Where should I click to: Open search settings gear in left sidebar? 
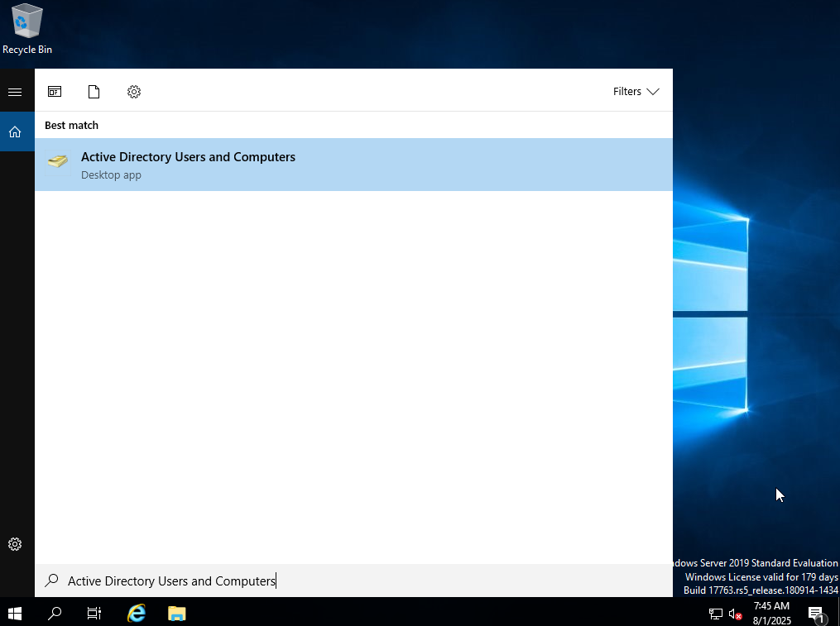[15, 544]
